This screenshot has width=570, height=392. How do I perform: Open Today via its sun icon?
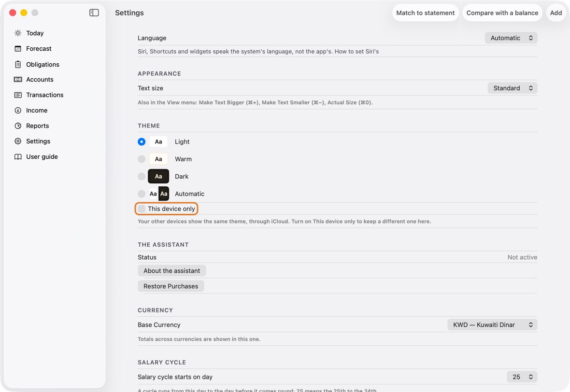click(18, 33)
